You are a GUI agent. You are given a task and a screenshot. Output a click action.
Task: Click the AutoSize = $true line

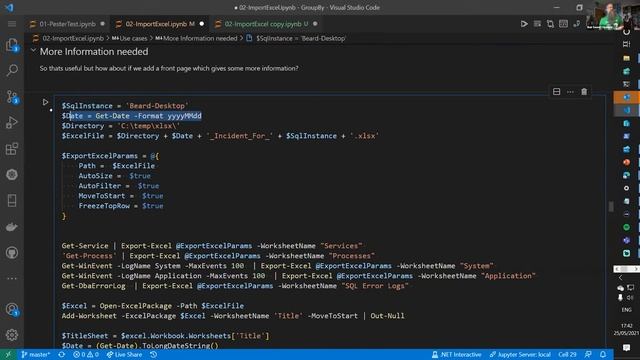(x=114, y=176)
